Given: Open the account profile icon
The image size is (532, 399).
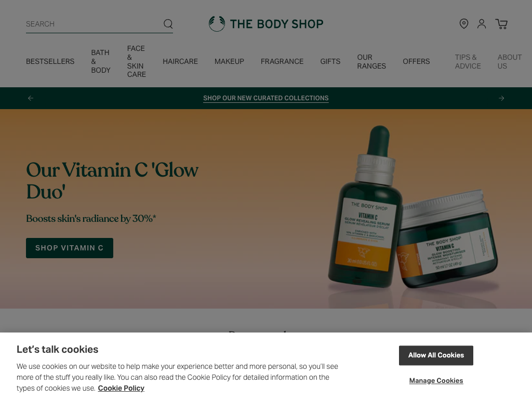Looking at the screenshot, I should pyautogui.click(x=482, y=24).
